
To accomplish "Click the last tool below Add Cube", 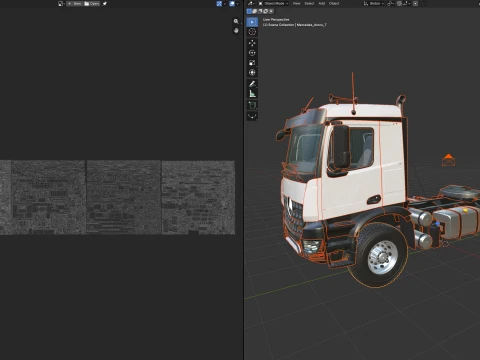I will click(252, 116).
